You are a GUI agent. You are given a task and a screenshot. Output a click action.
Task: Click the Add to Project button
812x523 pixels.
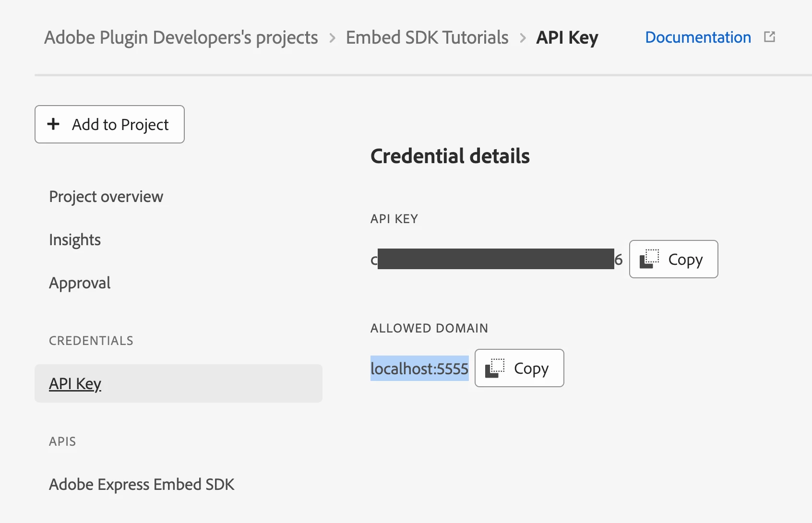[109, 124]
